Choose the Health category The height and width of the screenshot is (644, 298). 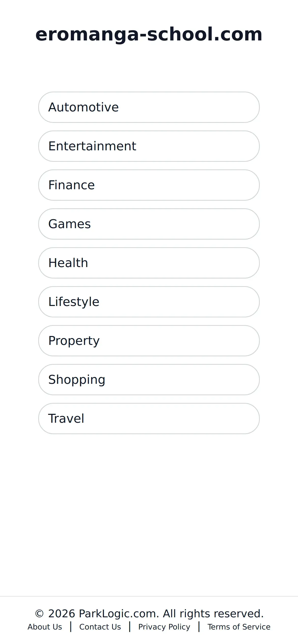point(149,263)
